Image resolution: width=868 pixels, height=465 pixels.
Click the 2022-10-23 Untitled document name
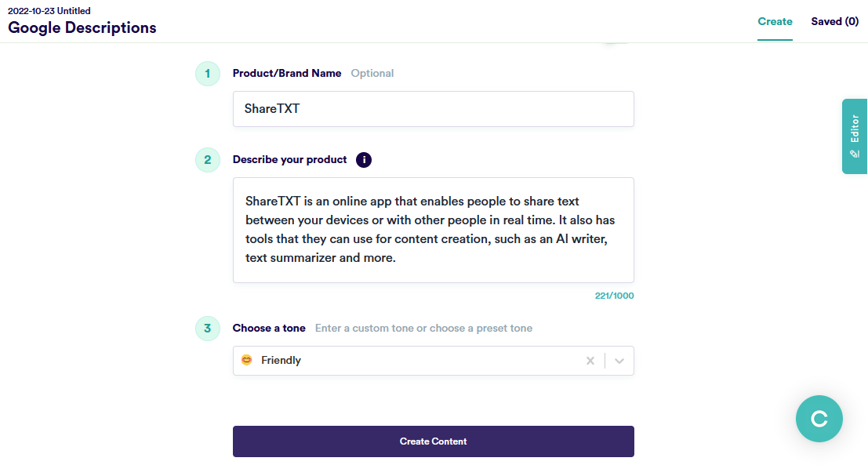[x=49, y=11]
